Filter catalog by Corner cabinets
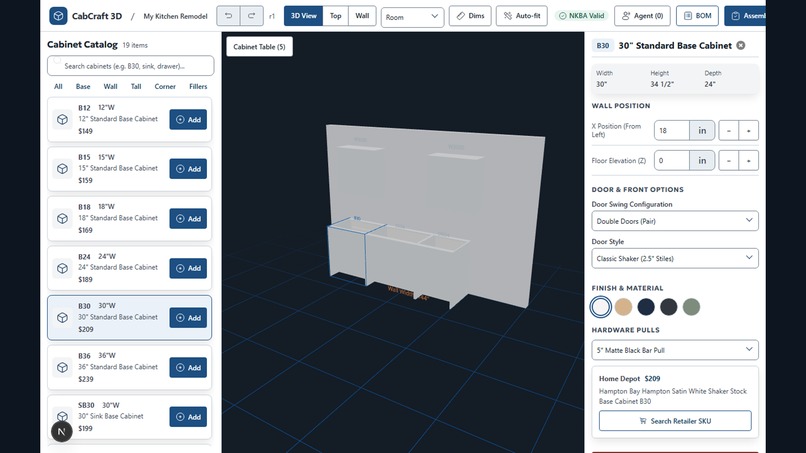 click(x=165, y=86)
